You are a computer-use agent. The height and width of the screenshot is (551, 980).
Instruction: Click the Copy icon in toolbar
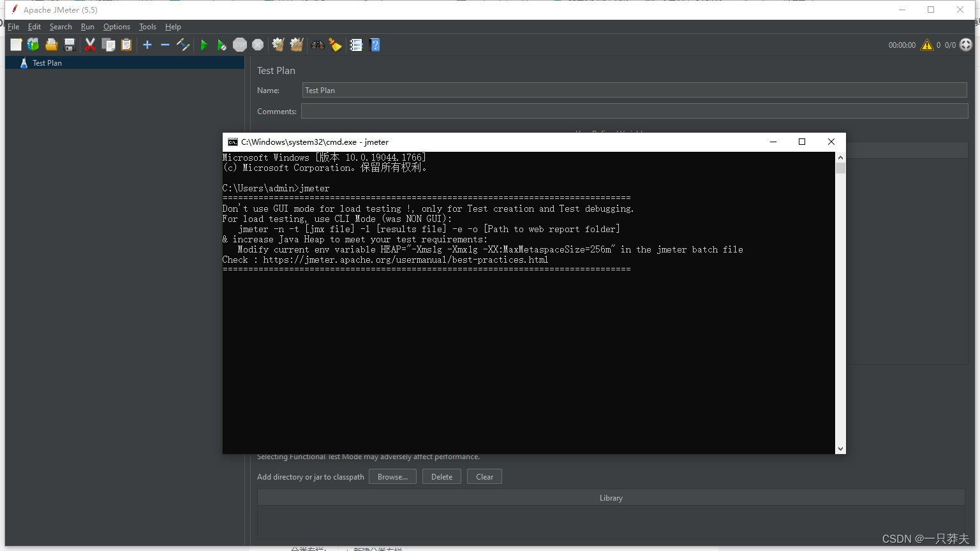click(109, 45)
